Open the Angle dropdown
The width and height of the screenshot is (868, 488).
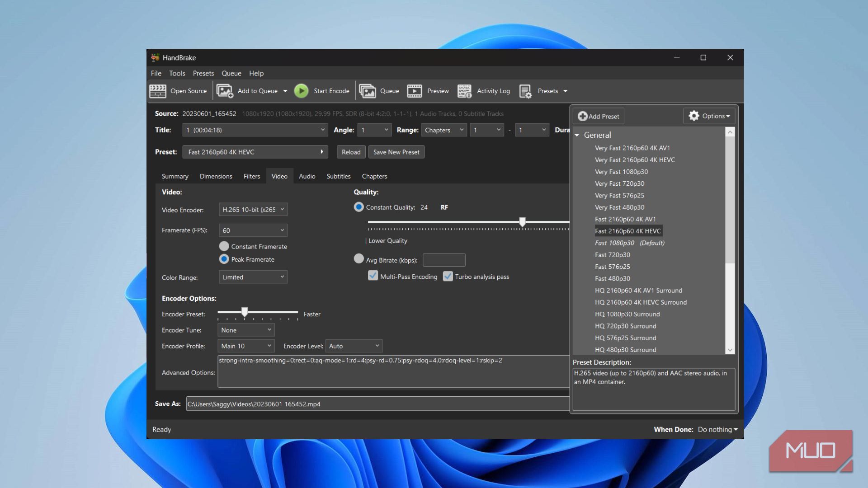(374, 130)
